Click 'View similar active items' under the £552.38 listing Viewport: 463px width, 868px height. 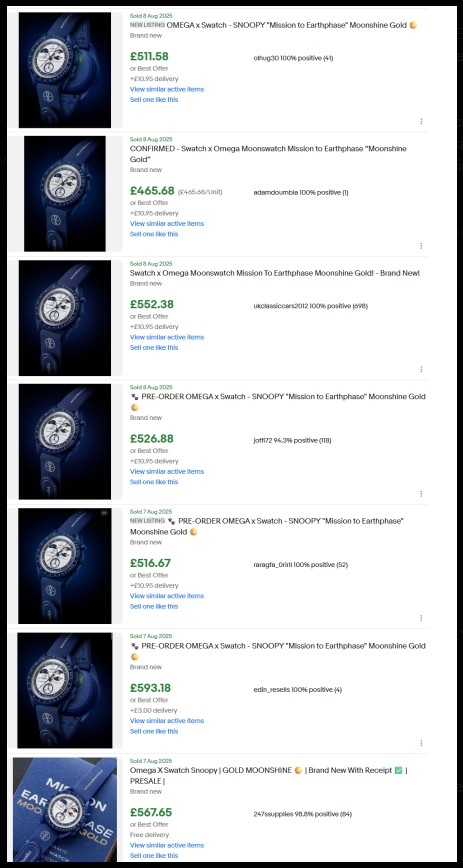click(167, 337)
